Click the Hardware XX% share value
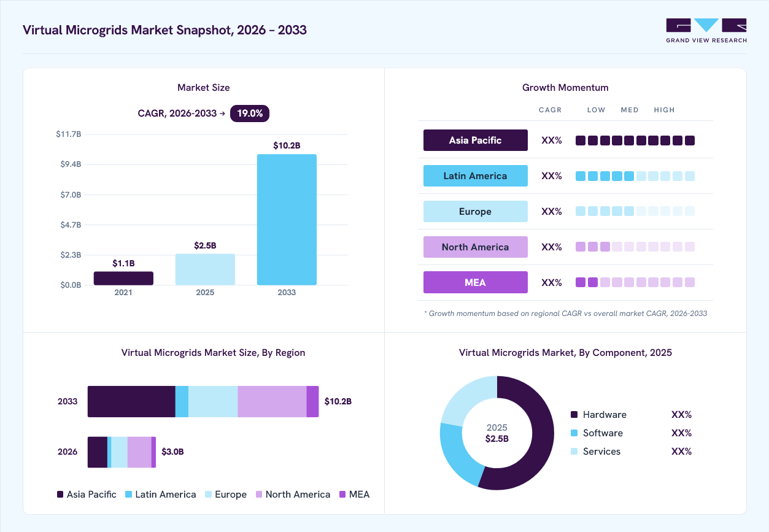The image size is (769, 532). point(682,414)
